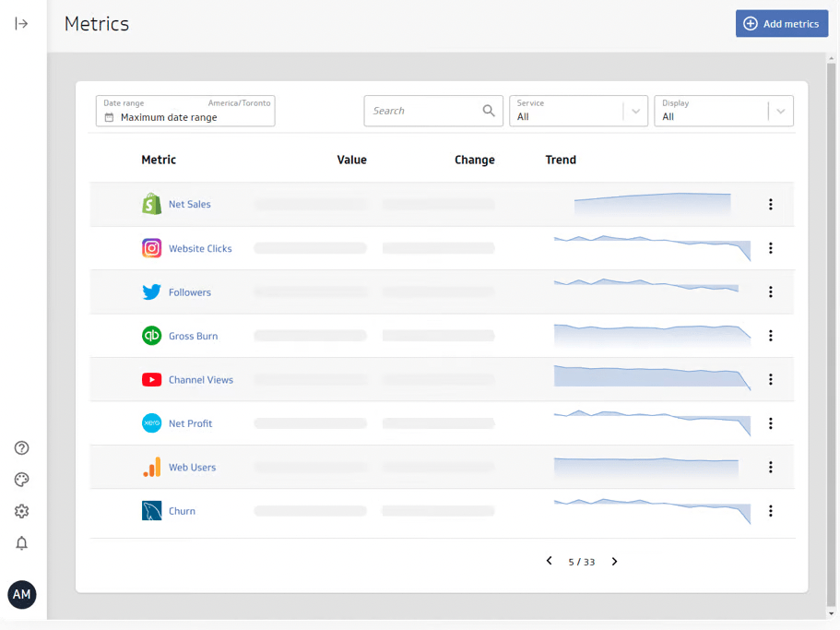Open the settings gear icon
Screen dimensions: 840x630
[22, 511]
